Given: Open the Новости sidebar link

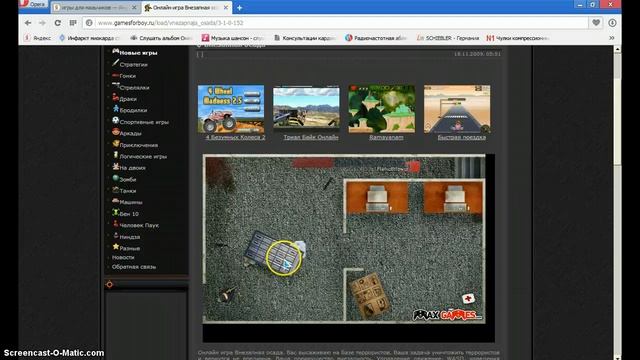Looking at the screenshot, I should point(123,257).
